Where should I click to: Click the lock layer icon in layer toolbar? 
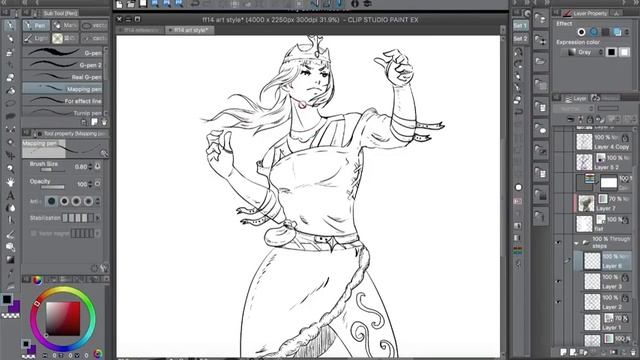(590, 119)
